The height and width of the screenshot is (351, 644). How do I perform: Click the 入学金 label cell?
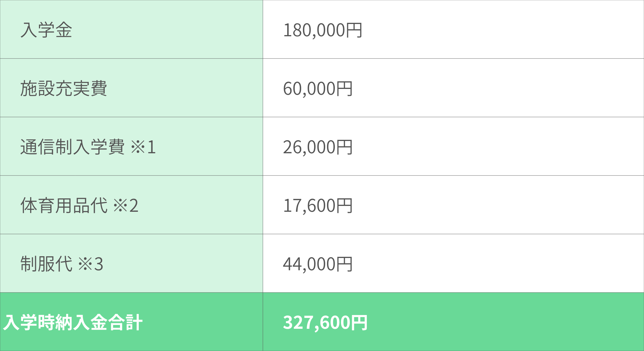coord(46,30)
